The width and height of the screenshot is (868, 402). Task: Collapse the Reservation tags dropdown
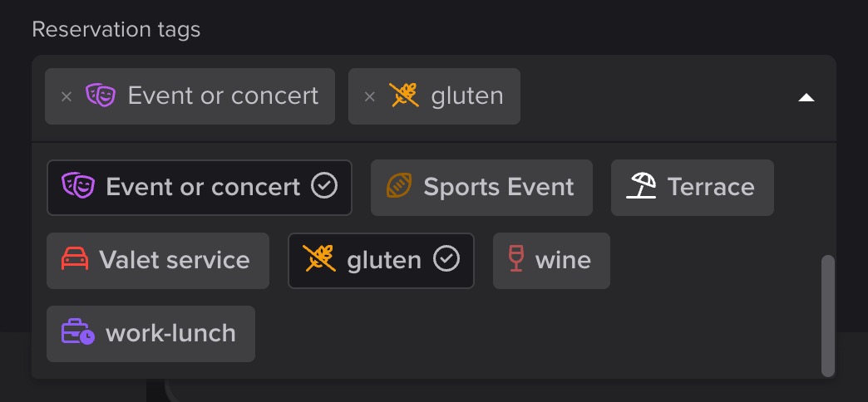tap(806, 97)
